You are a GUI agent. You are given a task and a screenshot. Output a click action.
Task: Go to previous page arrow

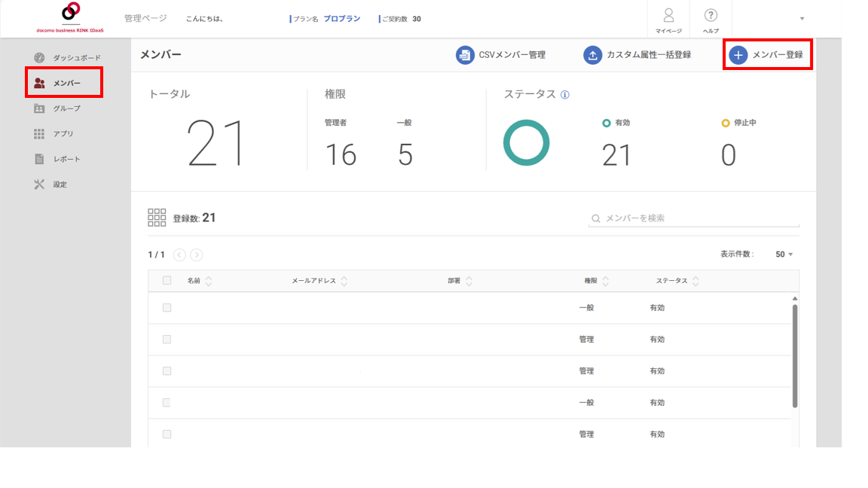(x=179, y=255)
